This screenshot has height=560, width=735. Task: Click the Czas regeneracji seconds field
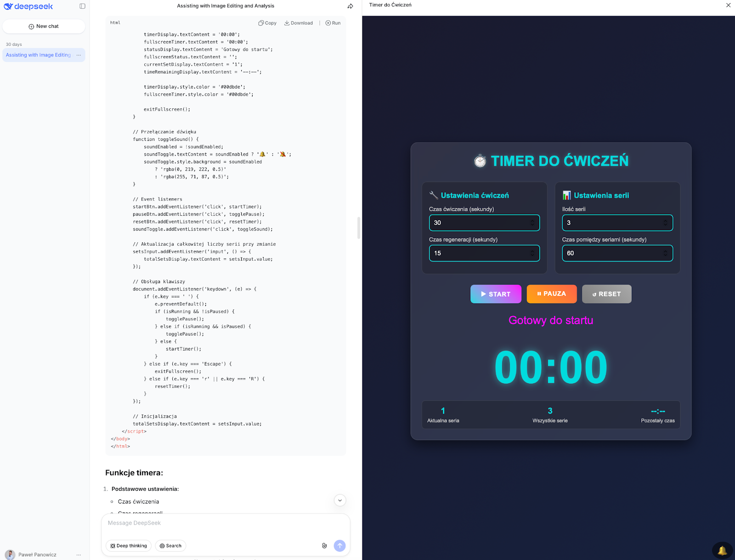point(485,253)
